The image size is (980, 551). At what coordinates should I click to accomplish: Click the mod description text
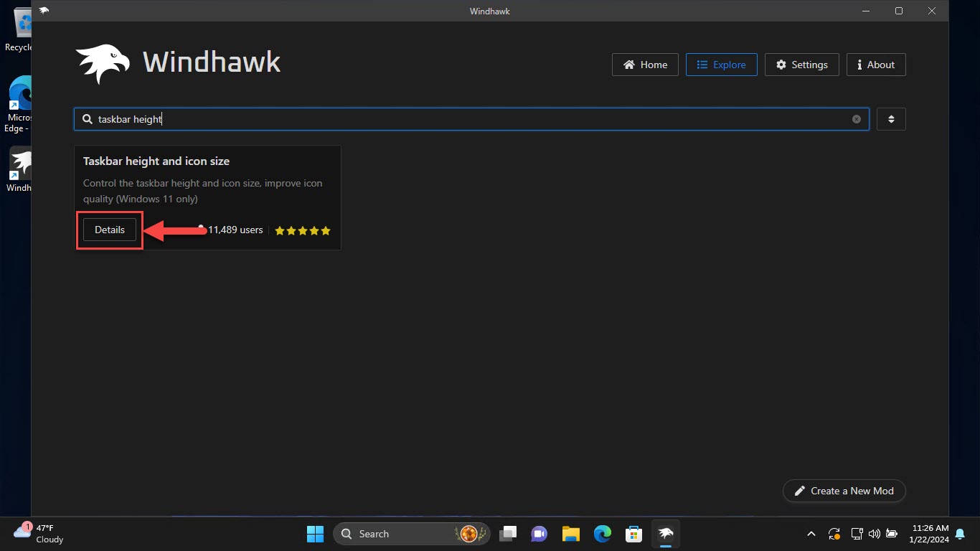(x=203, y=191)
